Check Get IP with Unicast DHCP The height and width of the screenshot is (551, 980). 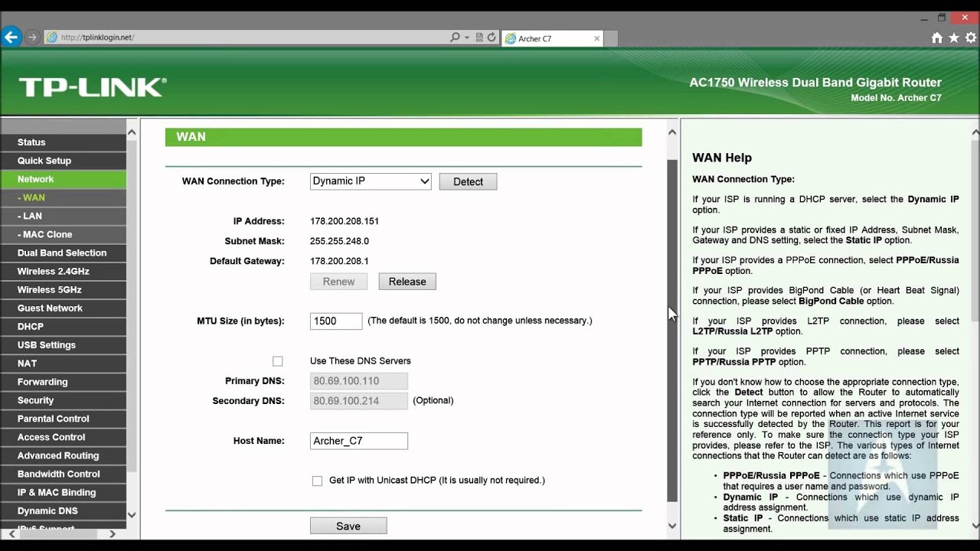pos(317,481)
